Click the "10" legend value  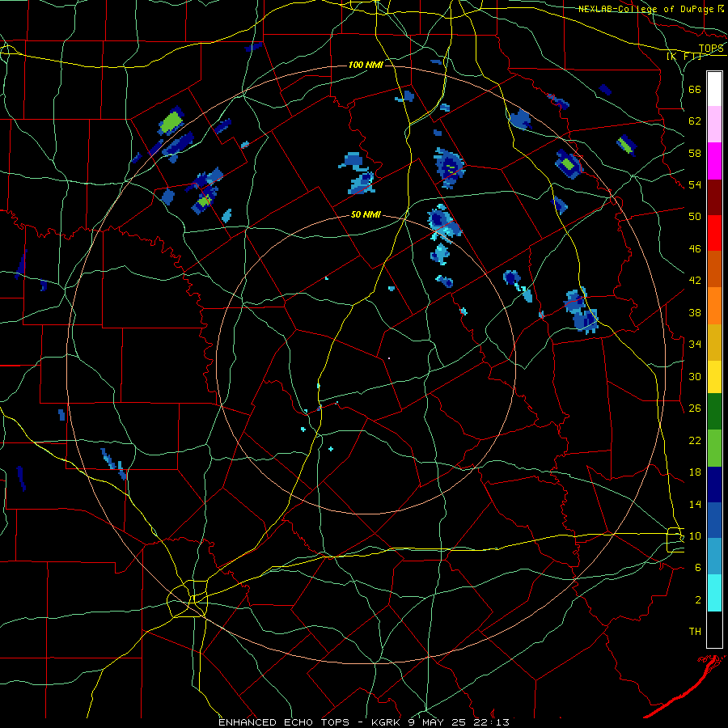tap(695, 535)
